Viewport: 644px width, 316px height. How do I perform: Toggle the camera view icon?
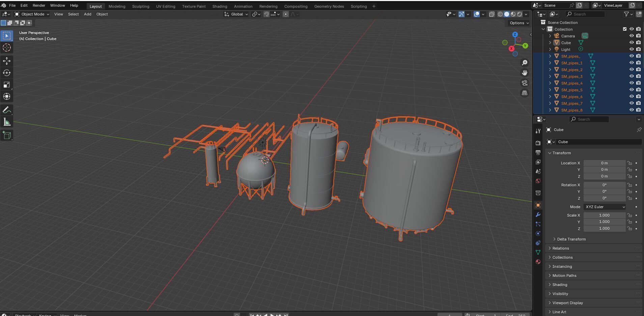click(x=525, y=83)
